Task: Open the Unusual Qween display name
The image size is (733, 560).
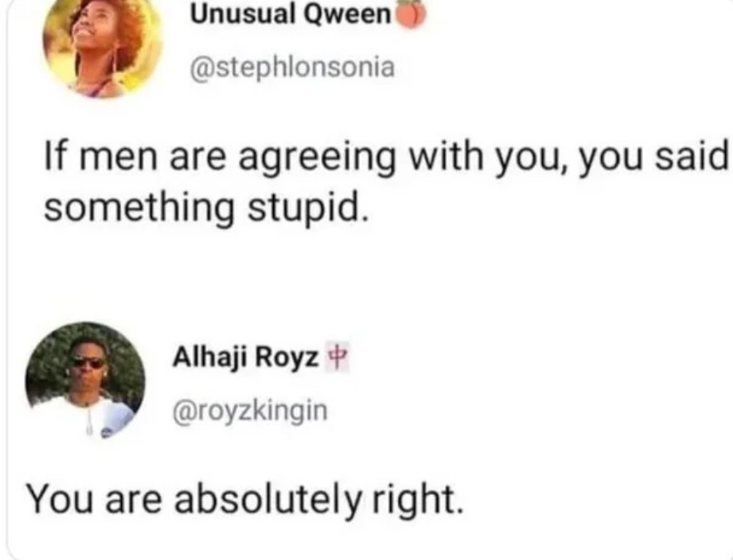Action: 290,14
